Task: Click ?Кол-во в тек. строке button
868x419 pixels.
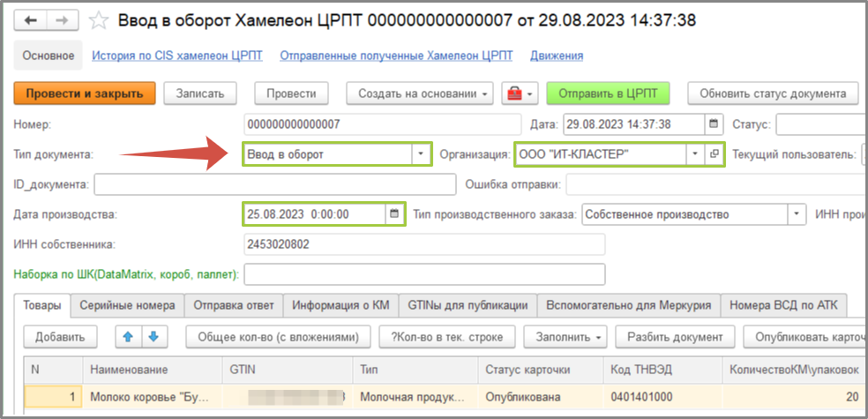Action: click(x=447, y=336)
